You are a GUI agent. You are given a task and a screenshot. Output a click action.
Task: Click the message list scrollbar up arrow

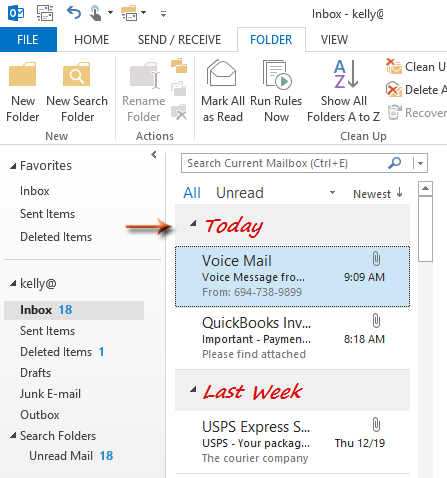pos(425,189)
